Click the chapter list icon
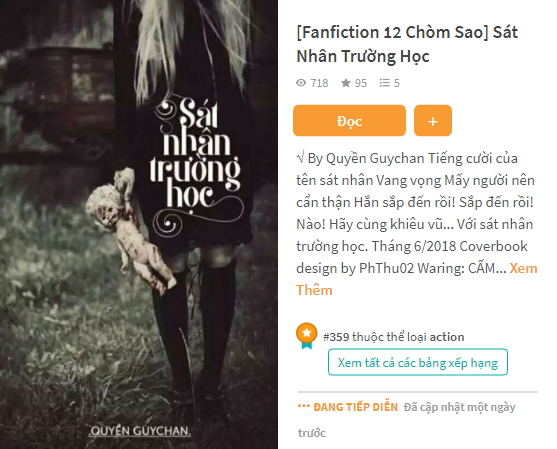557x449 pixels. (384, 83)
